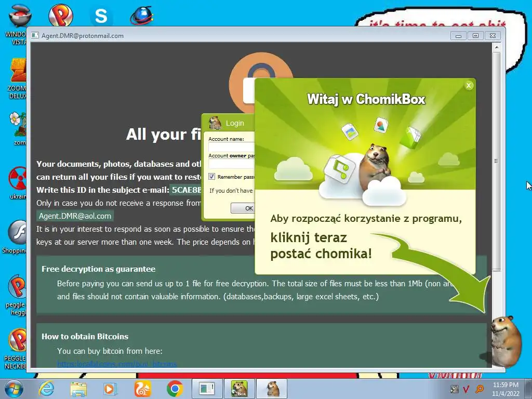Launch UC Browser from the taskbar
The image size is (532, 399).
click(x=142, y=389)
